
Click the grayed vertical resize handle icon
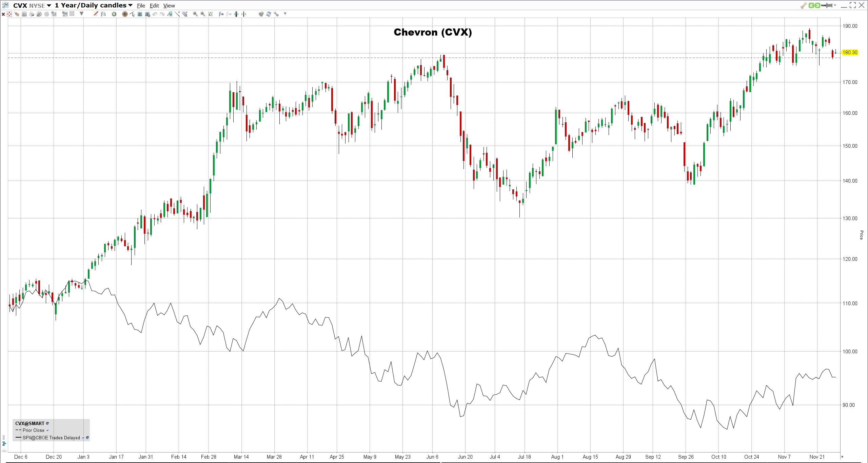click(x=4, y=437)
